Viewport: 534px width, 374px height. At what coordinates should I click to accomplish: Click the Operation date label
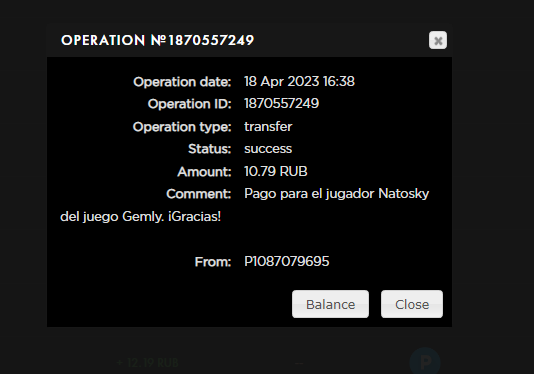click(182, 82)
